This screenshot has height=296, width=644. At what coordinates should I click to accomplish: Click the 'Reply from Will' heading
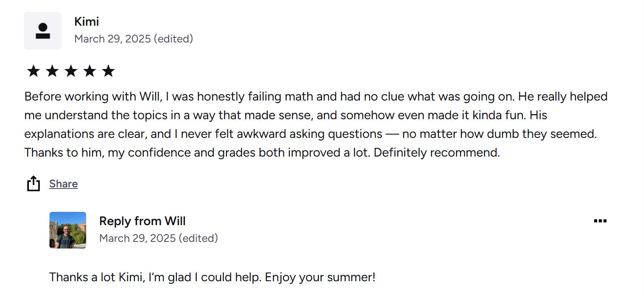142,221
